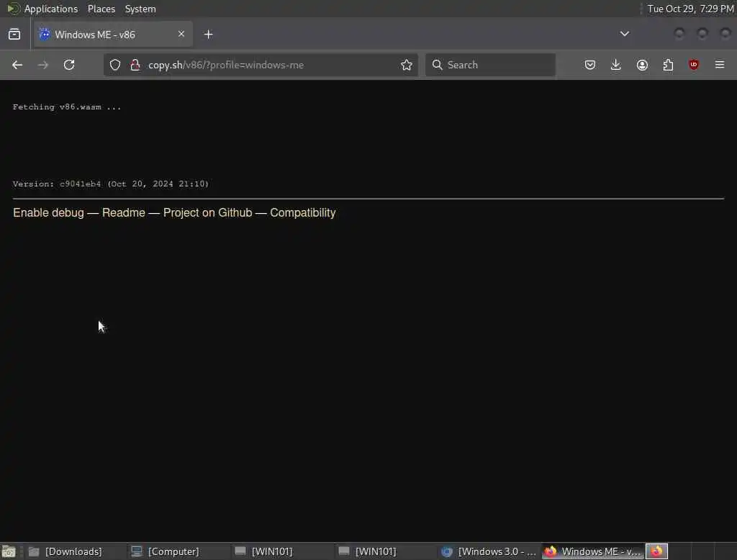Click the forward navigation arrow
737x560 pixels.
[x=43, y=65]
